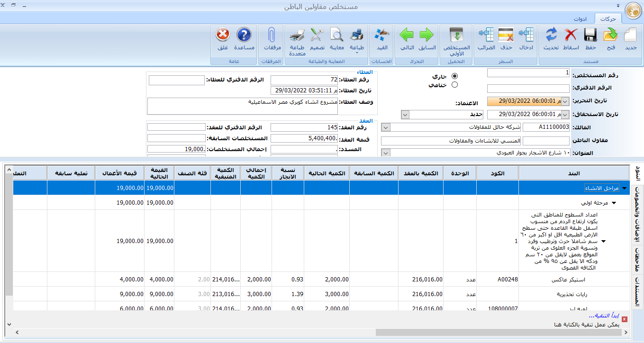Open الاعتماد status dropdown
644x343 pixels.
click(x=405, y=115)
